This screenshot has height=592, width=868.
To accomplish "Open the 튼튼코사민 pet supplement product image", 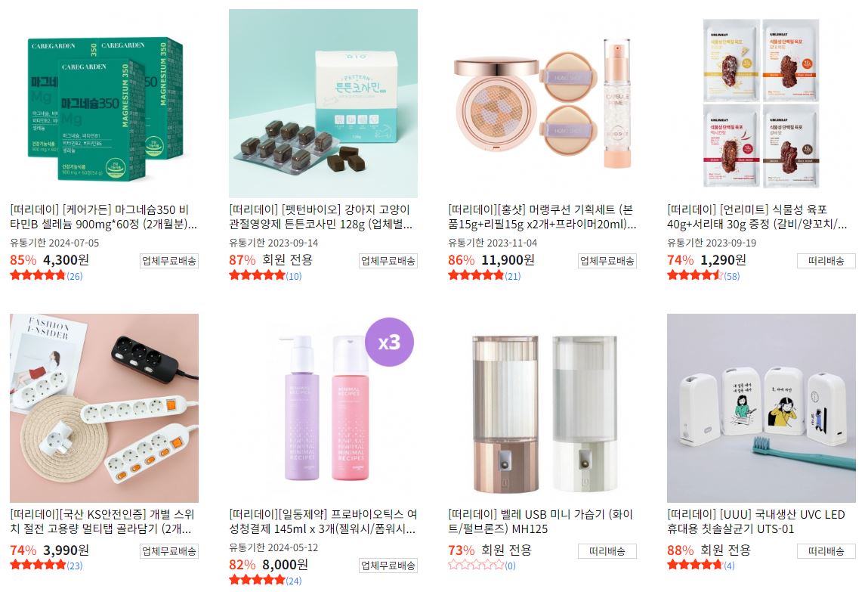I will click(x=323, y=104).
